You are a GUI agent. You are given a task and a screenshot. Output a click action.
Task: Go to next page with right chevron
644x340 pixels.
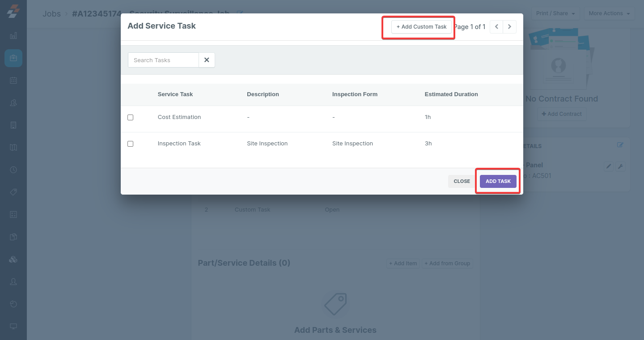(509, 27)
